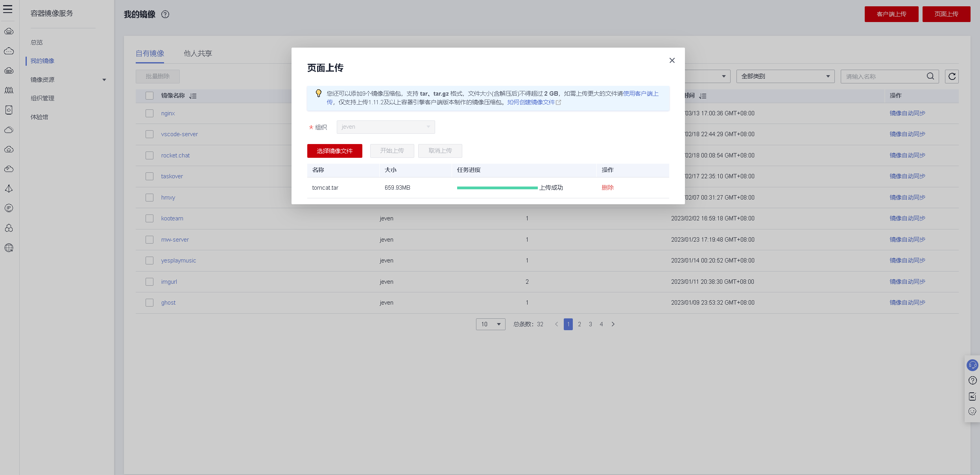980x475 pixels.
Task: Check the checkbox for the kooteam image
Action: [149, 218]
